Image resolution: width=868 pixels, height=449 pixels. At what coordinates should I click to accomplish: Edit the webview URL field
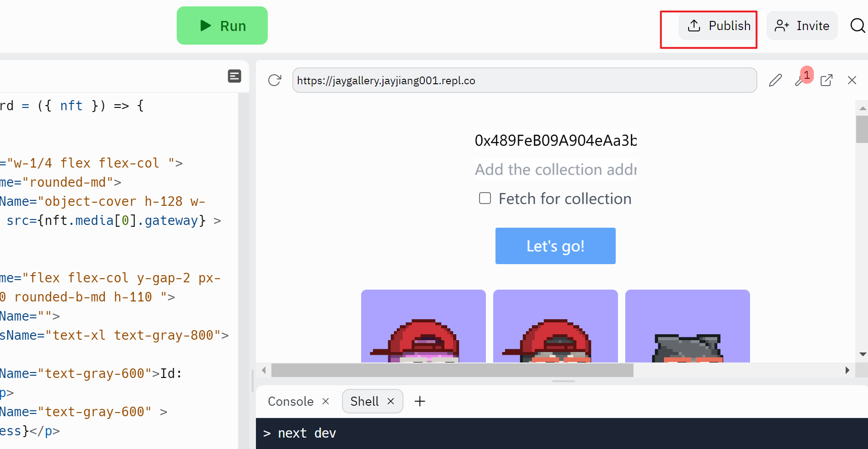[525, 80]
